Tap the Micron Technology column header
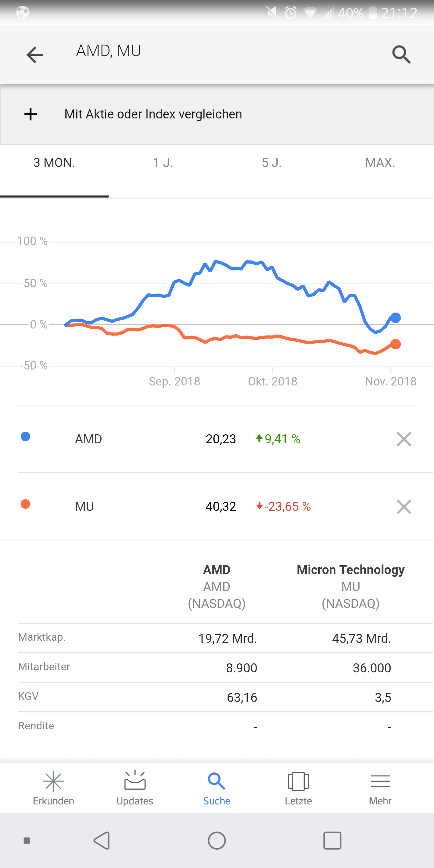The width and height of the screenshot is (434, 868). pyautogui.click(x=351, y=569)
